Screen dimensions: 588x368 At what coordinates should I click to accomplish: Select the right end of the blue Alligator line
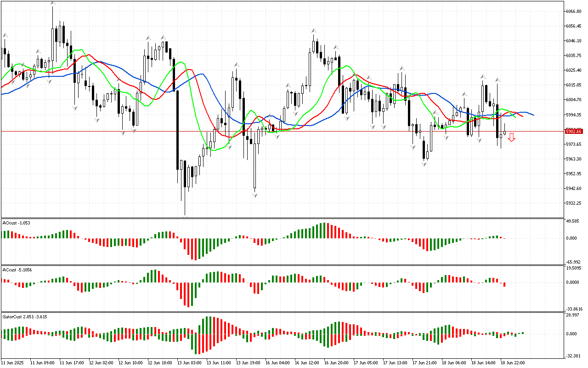click(x=533, y=115)
